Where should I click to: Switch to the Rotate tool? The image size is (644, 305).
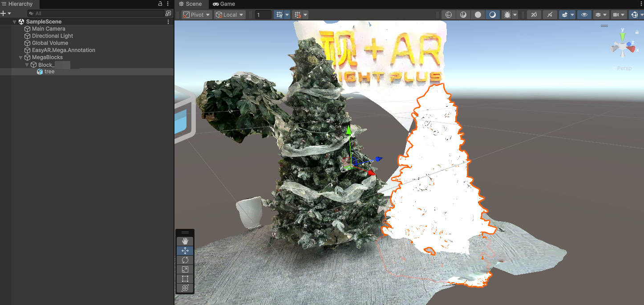click(185, 260)
